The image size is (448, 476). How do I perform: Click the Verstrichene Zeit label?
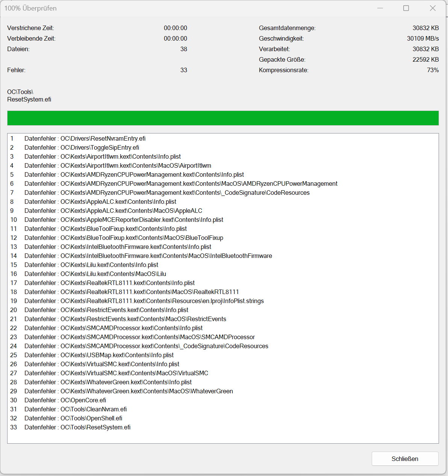click(30, 28)
